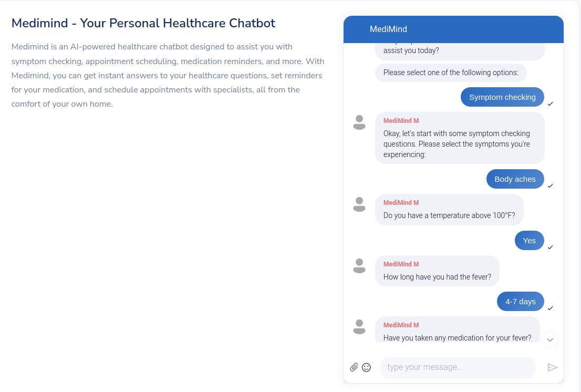Click the scroll-down chevron near the chat bottom
This screenshot has height=392, width=581.
click(x=550, y=340)
